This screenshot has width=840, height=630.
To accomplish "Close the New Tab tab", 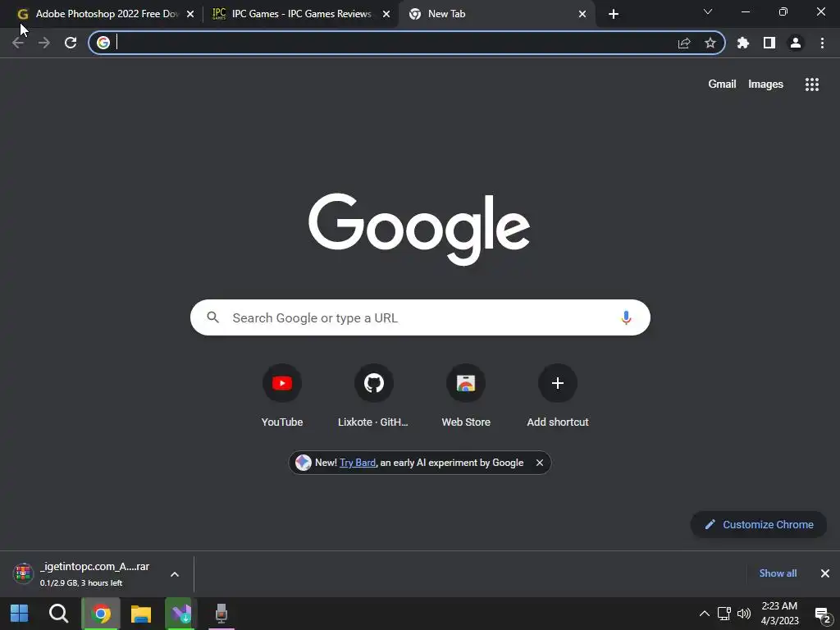I will click(x=582, y=14).
